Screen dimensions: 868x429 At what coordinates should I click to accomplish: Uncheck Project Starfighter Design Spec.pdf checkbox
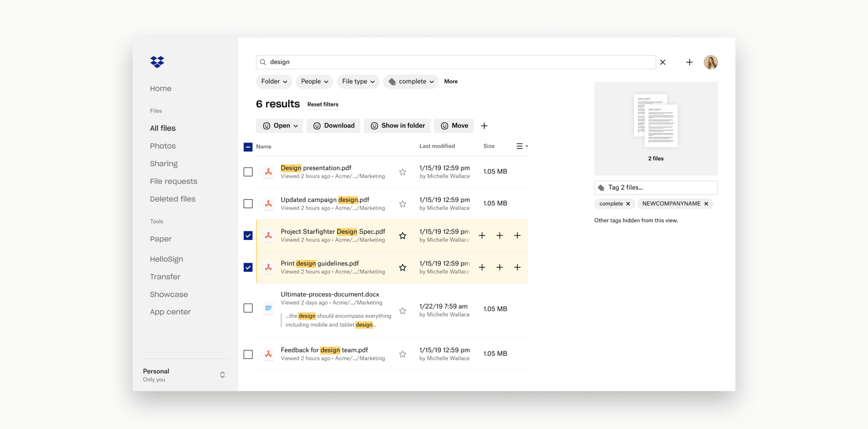pyautogui.click(x=248, y=235)
